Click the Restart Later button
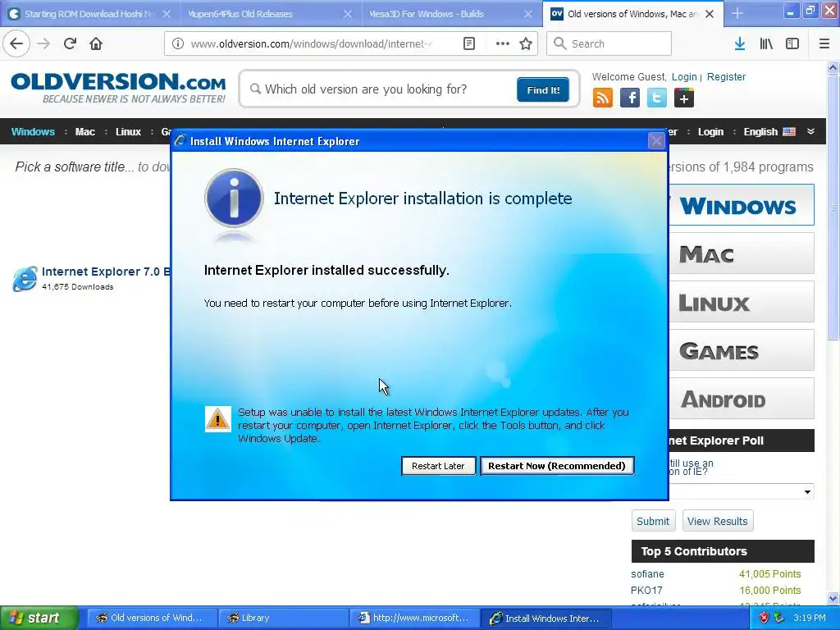This screenshot has width=840, height=630. point(438,466)
